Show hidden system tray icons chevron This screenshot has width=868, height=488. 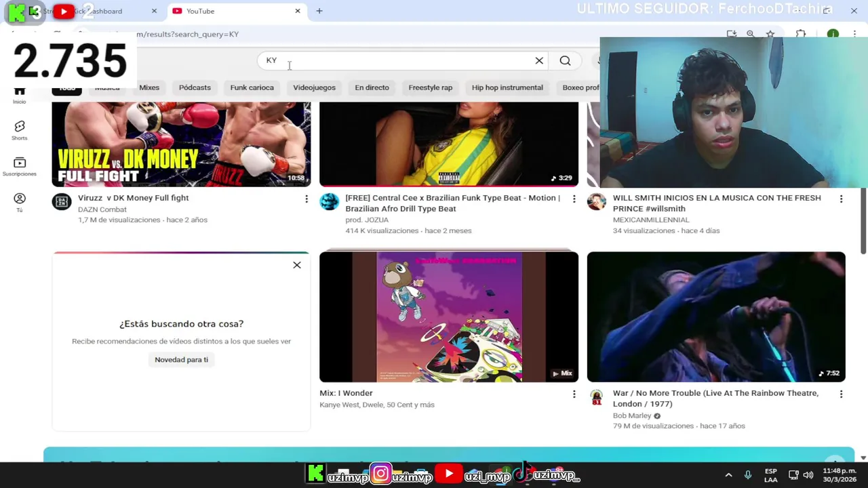coord(728,475)
